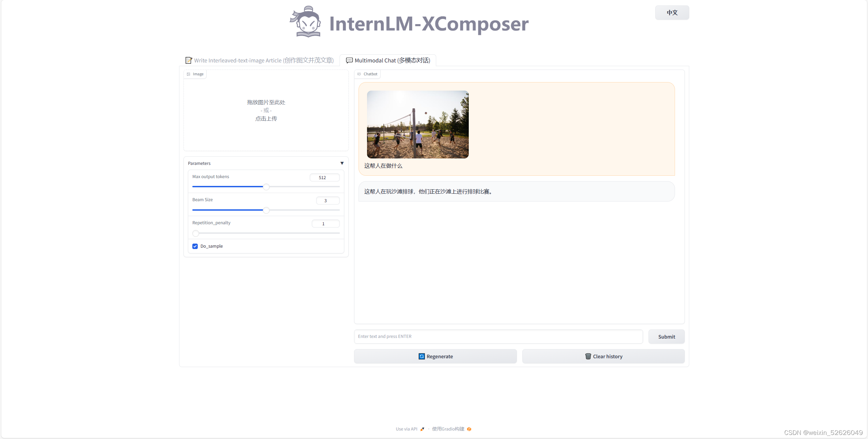Click the 点击上传 upload text
This screenshot has width=868, height=439.
click(x=266, y=118)
